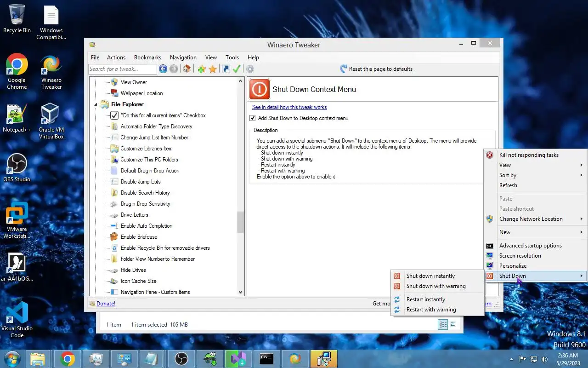Select Icon Cache Size in the tree

point(138,281)
